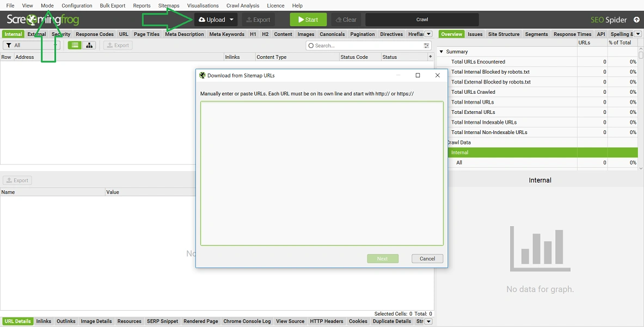Show more bottom tabs after Duplicate Details
Viewport: 644px width, 327px height.
pos(428,321)
